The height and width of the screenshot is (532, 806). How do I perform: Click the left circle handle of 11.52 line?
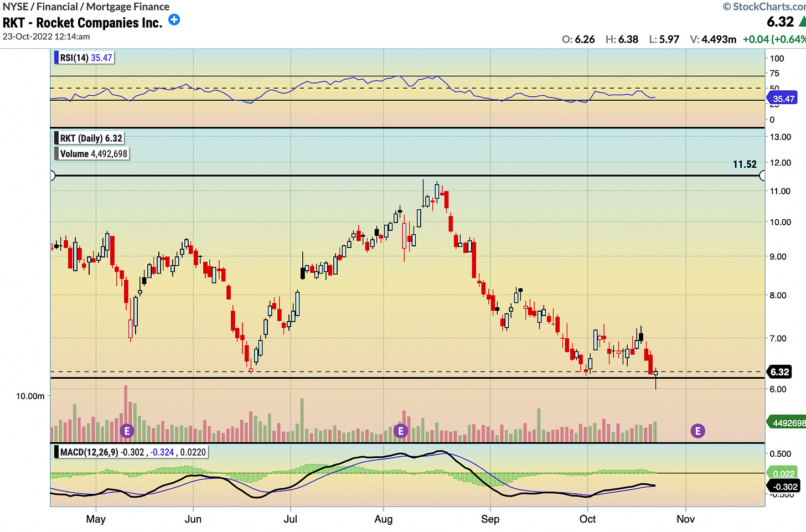[52, 175]
